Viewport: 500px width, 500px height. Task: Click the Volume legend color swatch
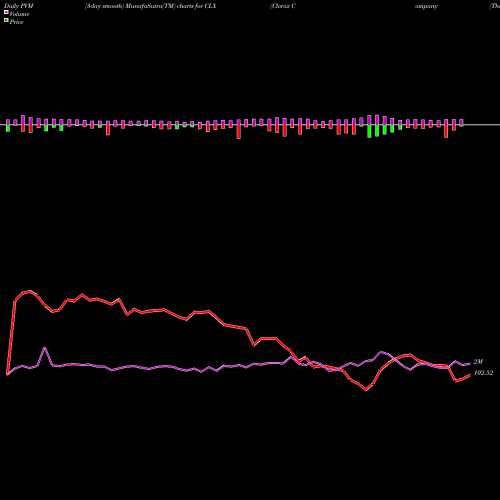6,12
